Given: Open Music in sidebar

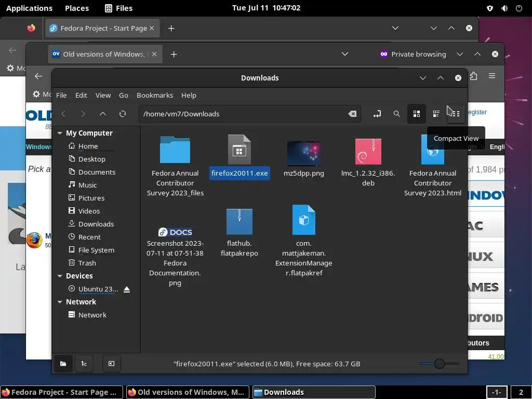Looking at the screenshot, I should click(87, 185).
